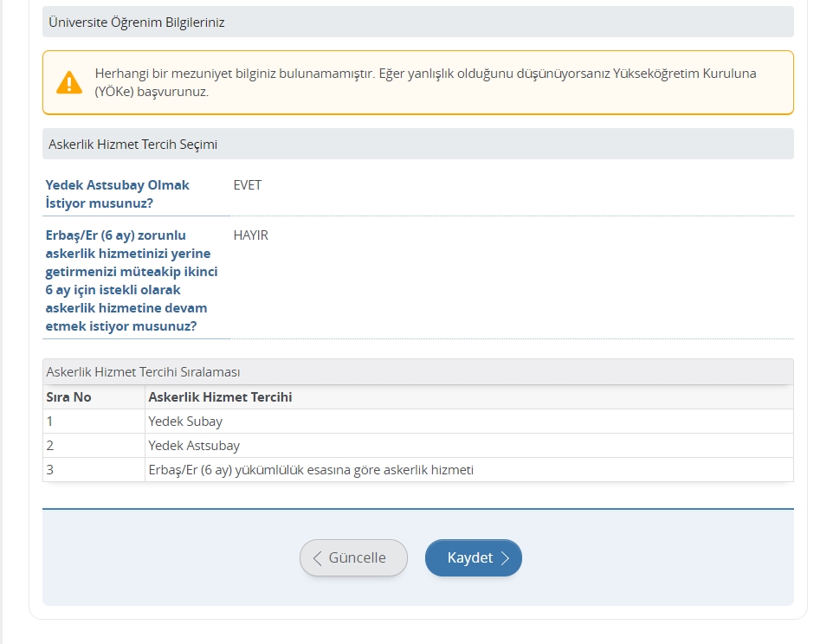Select the Yedek Subay preference row
833x644 pixels.
[x=418, y=421]
